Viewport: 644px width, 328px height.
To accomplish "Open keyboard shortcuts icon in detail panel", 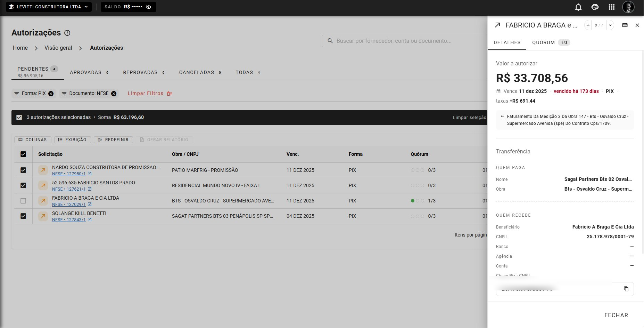I will (625, 25).
